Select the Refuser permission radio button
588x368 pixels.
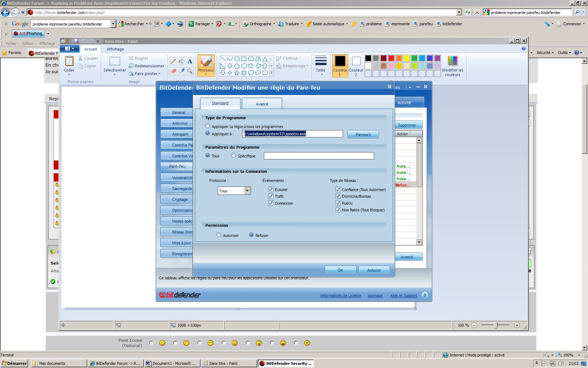point(251,235)
